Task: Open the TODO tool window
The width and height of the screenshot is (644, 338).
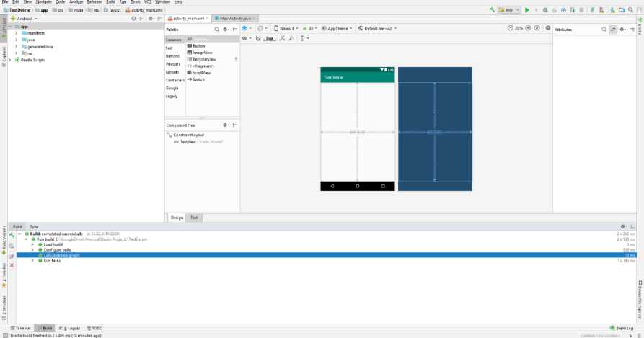Action: pos(94,328)
